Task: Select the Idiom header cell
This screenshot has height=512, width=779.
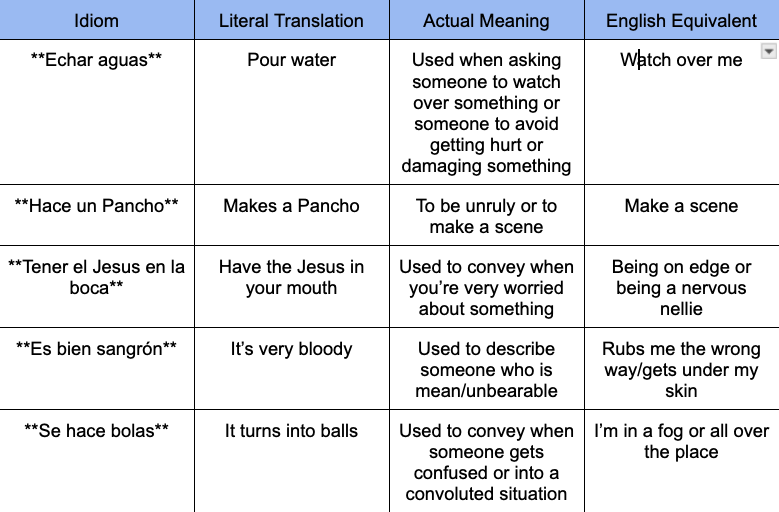Action: [96, 20]
